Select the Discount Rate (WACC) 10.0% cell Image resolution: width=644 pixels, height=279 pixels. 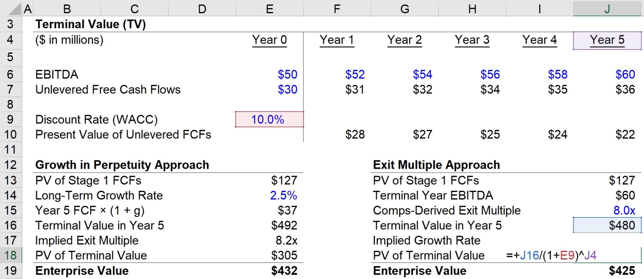pyautogui.click(x=269, y=119)
